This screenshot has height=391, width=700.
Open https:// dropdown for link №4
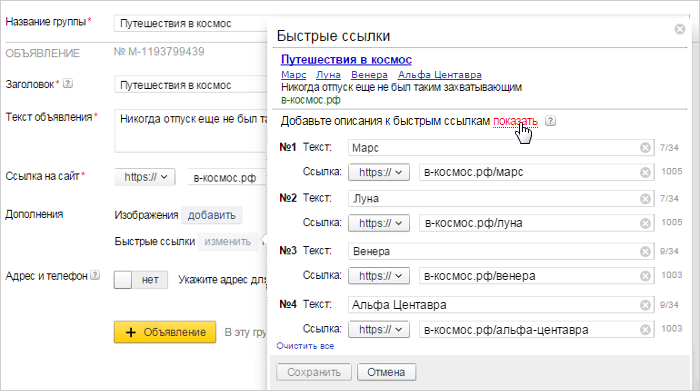379,329
